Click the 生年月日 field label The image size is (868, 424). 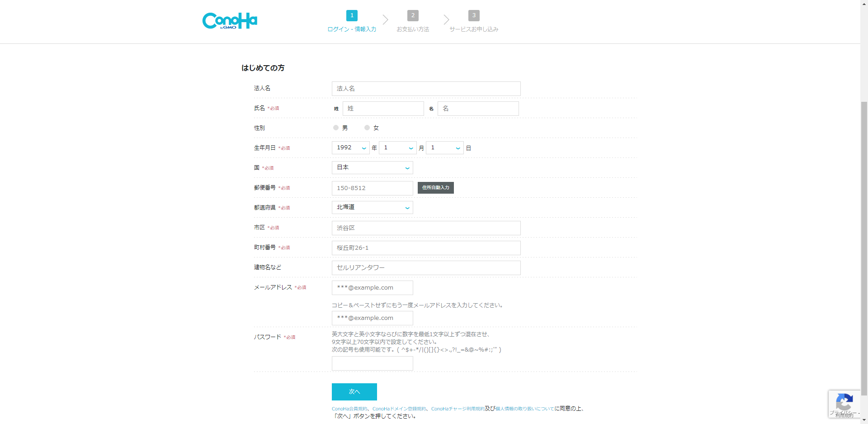click(x=265, y=148)
